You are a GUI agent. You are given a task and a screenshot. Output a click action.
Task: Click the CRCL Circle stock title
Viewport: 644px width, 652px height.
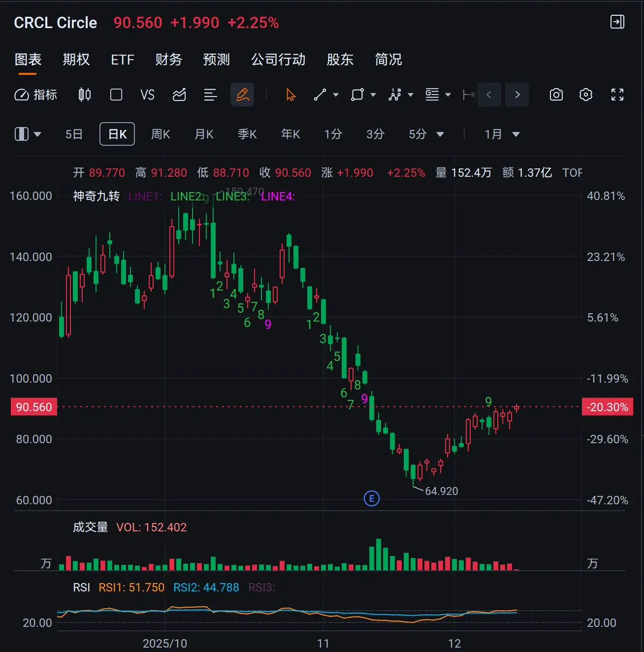55,22
